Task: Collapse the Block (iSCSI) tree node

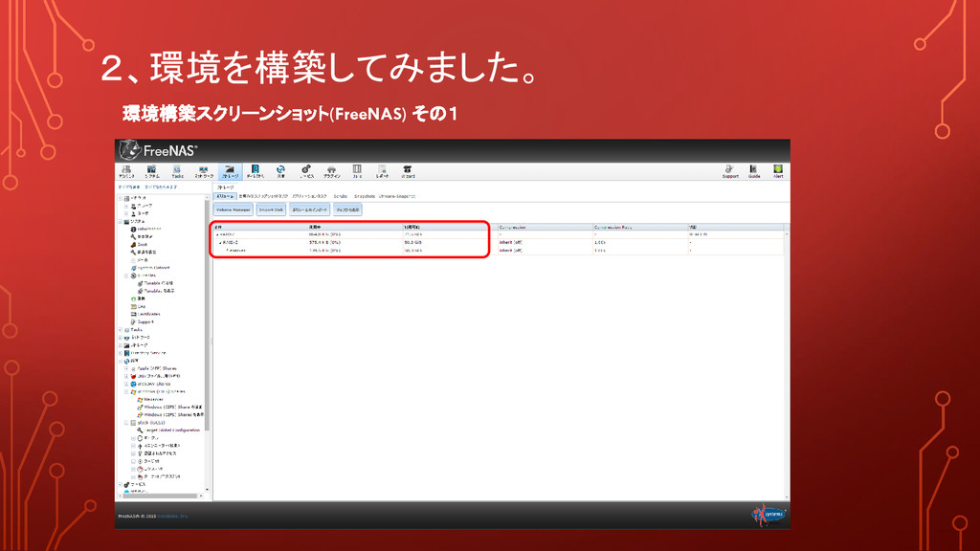Action: tap(127, 423)
